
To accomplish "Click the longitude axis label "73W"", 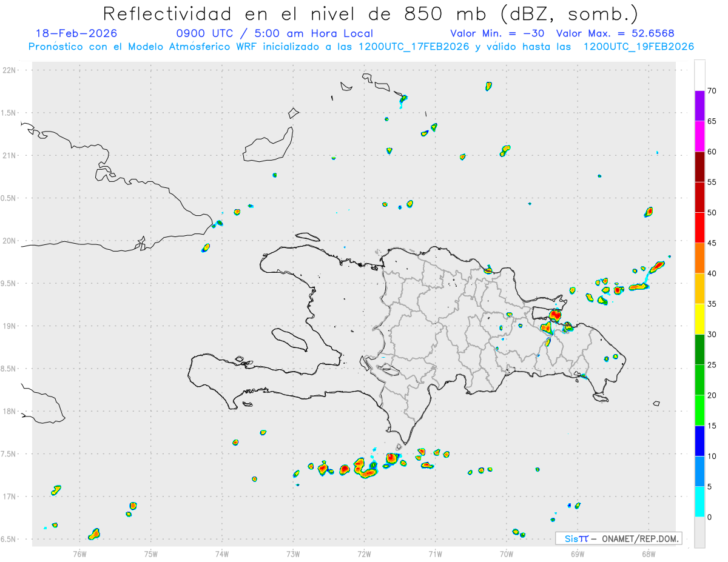I will [x=293, y=553].
